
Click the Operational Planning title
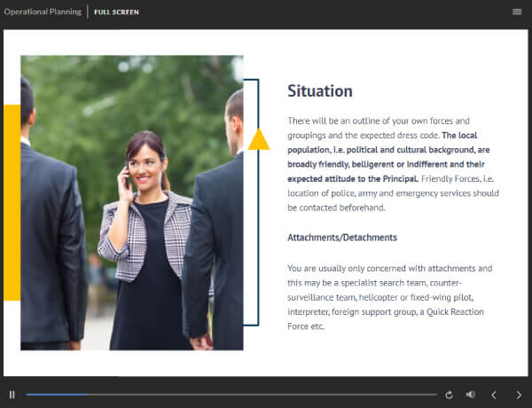click(43, 12)
